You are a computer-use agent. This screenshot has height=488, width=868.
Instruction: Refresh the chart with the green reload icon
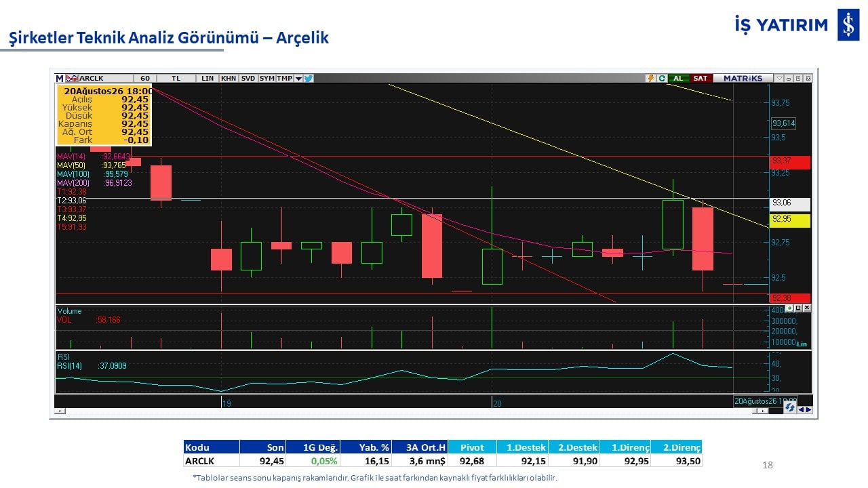pyautogui.click(x=662, y=79)
